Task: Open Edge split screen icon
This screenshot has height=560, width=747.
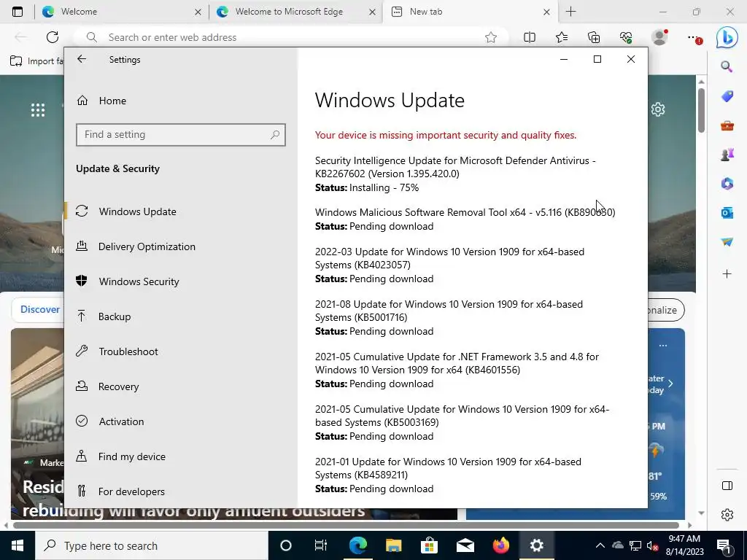Action: click(x=530, y=37)
